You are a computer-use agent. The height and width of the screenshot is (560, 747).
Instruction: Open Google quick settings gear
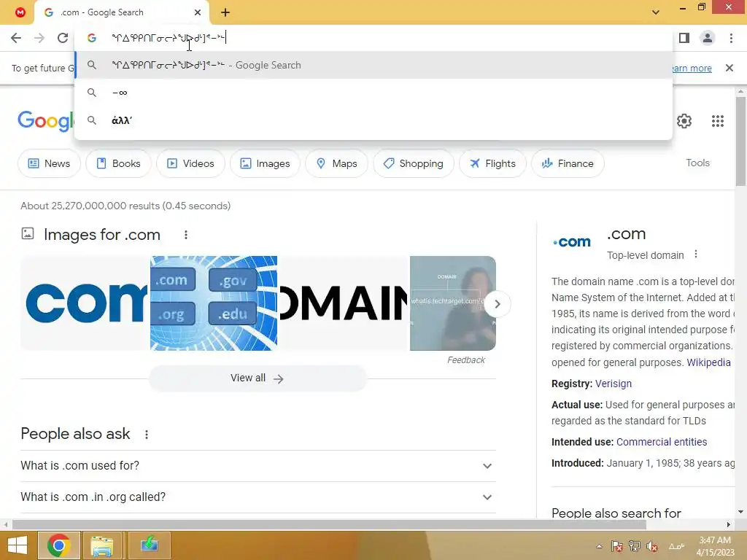[684, 121]
